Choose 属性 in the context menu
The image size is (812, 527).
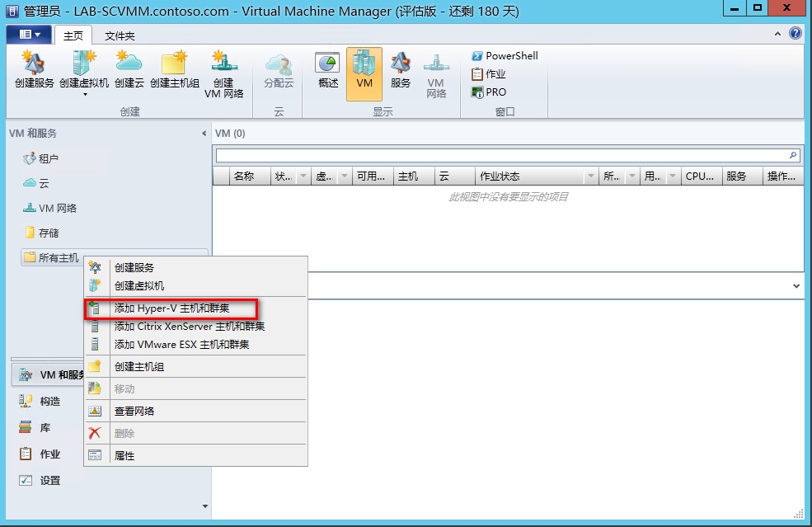pos(195,455)
